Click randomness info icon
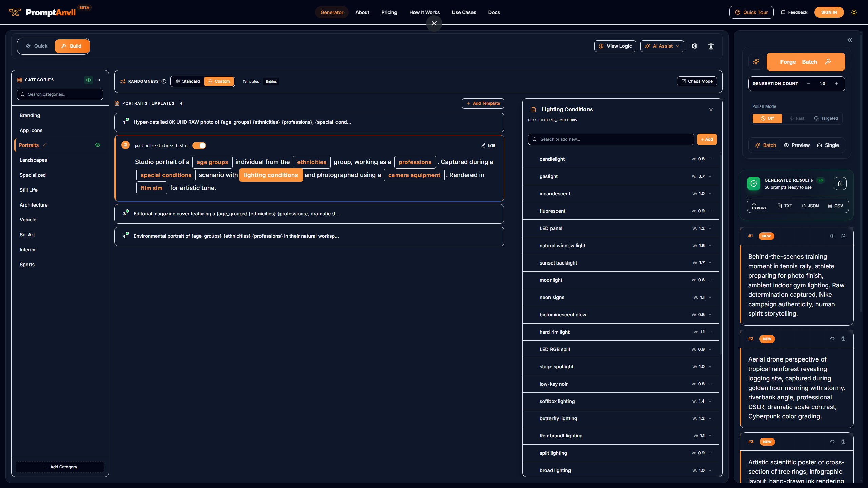 pos(164,81)
